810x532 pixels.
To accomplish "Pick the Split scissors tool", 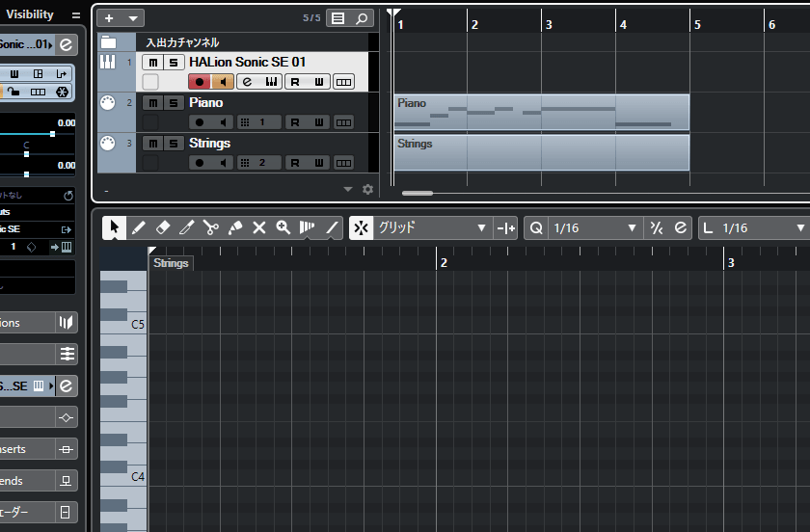I will point(211,227).
